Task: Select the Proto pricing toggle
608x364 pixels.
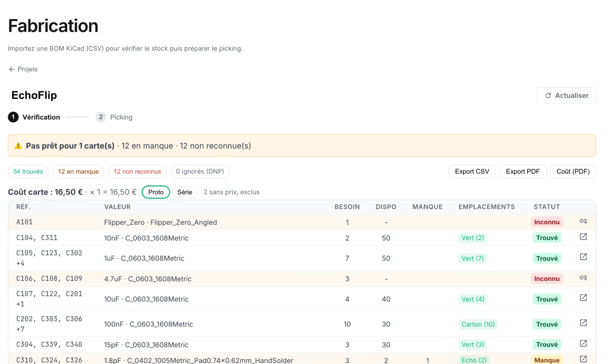Action: click(x=156, y=192)
